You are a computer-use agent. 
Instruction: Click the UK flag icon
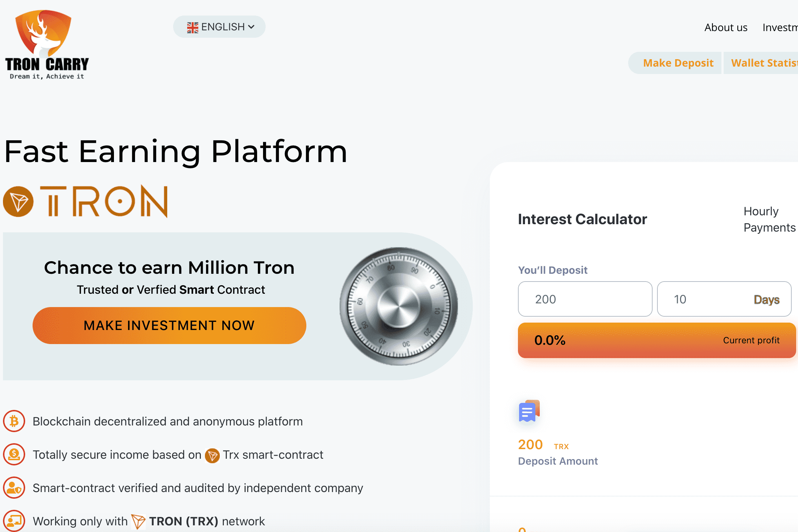tap(193, 27)
